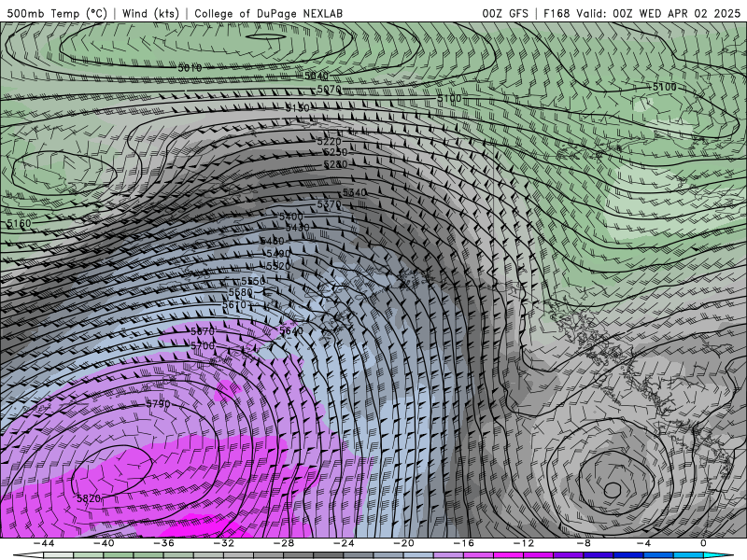Image resolution: width=747 pixels, height=560 pixels.
Task: Click the 5340 contour label
Action: [355, 192]
